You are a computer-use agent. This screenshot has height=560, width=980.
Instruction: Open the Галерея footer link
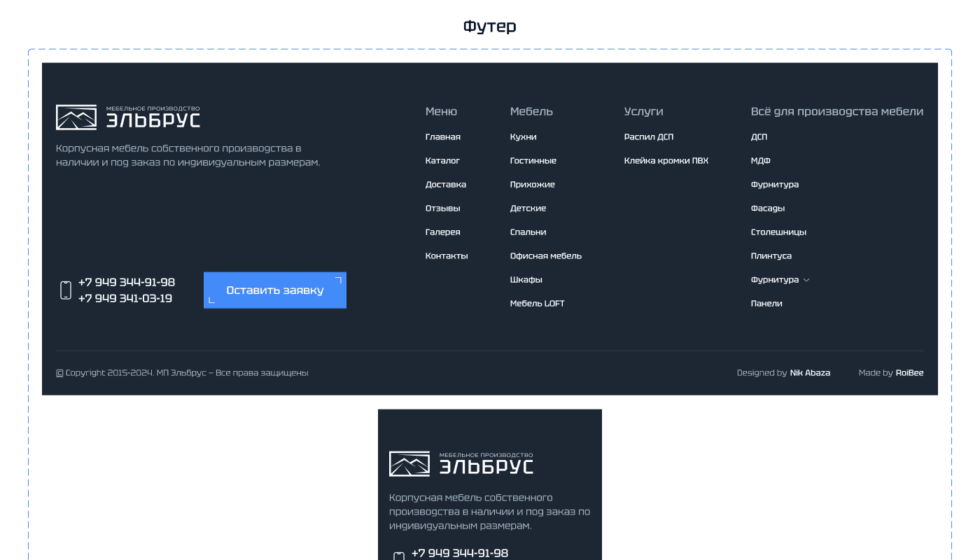pos(443,232)
